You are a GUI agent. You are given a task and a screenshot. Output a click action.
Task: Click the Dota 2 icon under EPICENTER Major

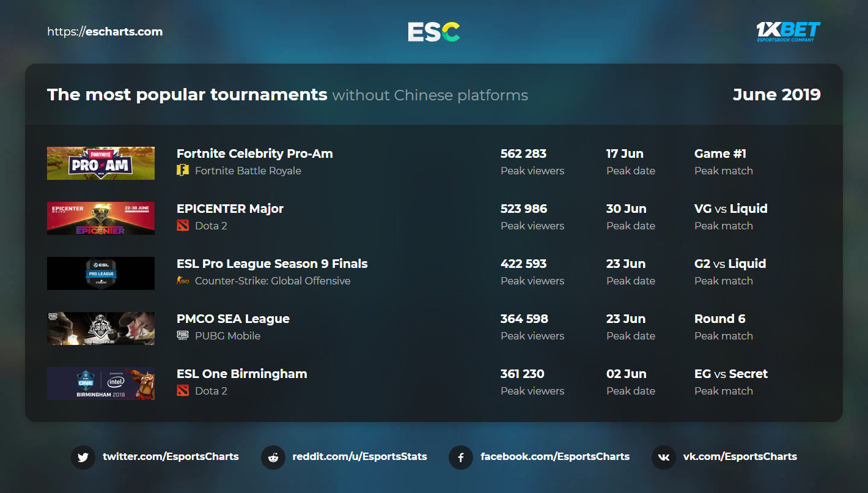[183, 226]
